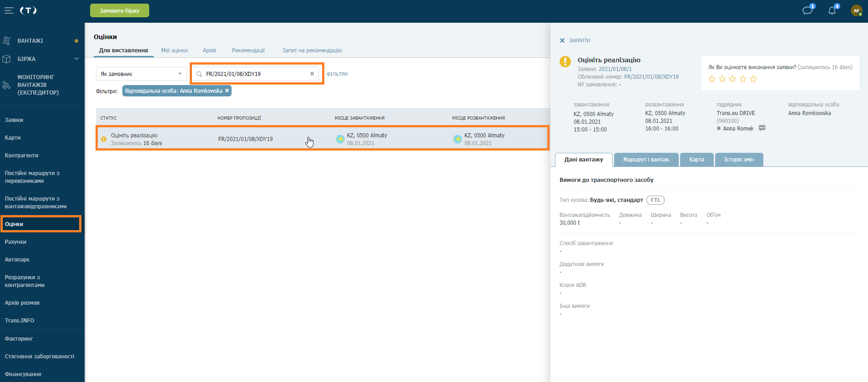Open Карти in the sidebar
The width and height of the screenshot is (868, 382).
point(13,138)
